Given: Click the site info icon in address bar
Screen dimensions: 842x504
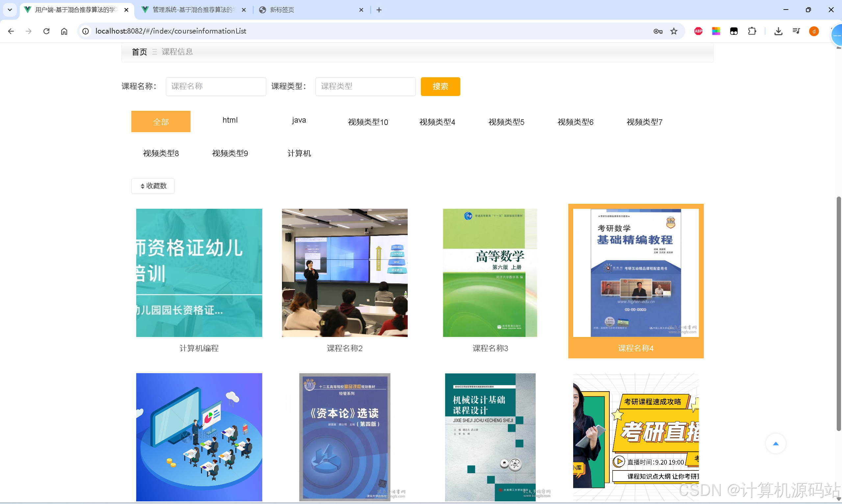Looking at the screenshot, I should pyautogui.click(x=85, y=31).
